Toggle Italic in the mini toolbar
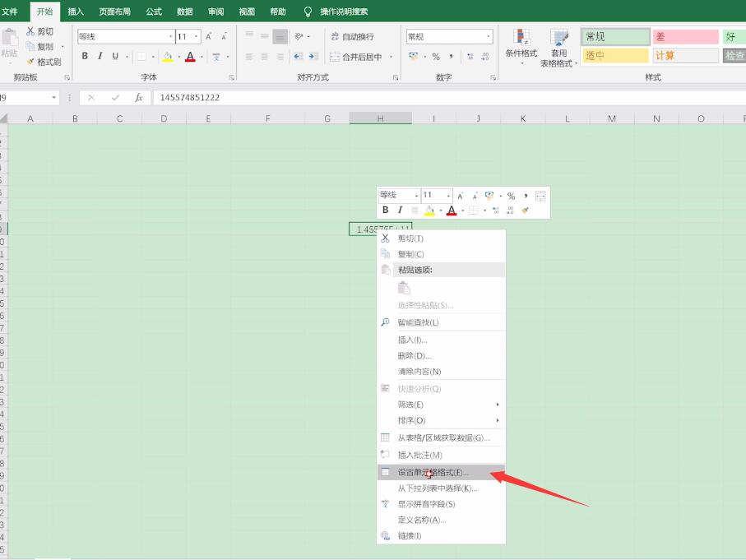This screenshot has height=560, width=746. point(400,210)
